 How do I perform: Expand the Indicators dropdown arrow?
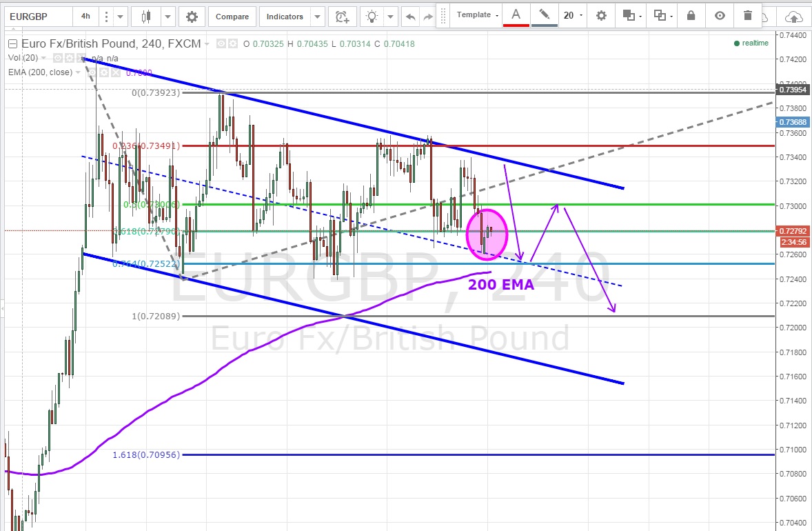pyautogui.click(x=317, y=16)
